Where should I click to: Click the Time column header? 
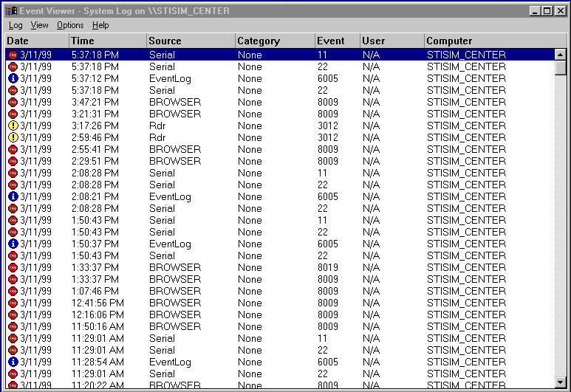pos(107,41)
